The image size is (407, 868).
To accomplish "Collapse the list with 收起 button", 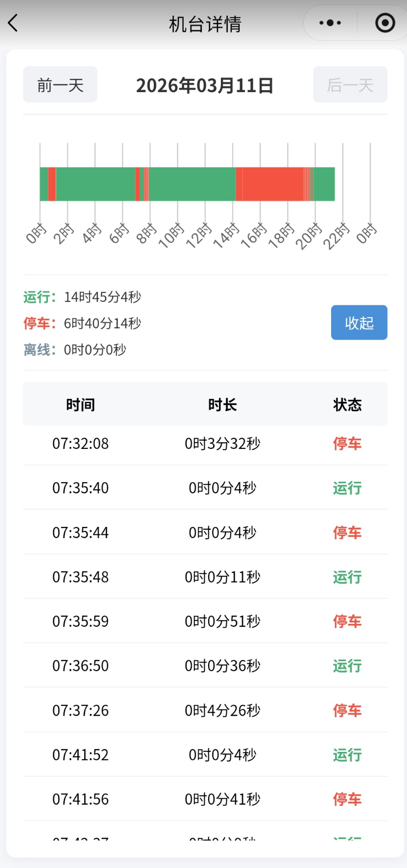I will (x=359, y=322).
